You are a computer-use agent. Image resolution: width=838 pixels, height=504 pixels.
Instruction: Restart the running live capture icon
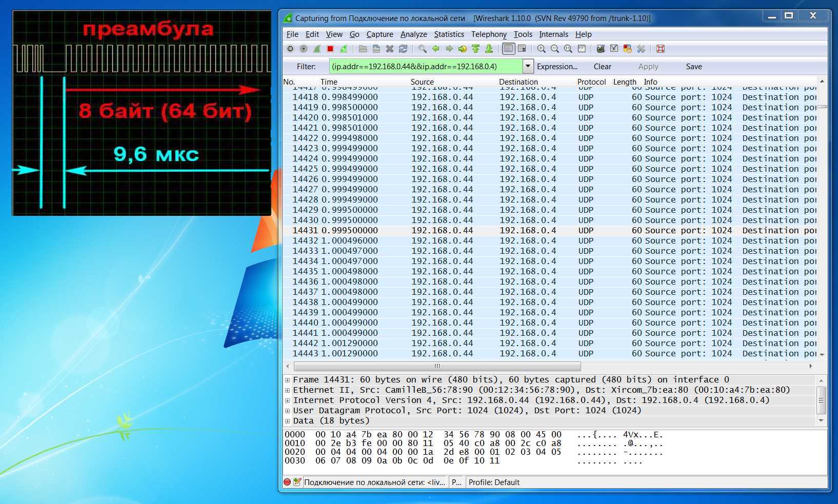(344, 49)
